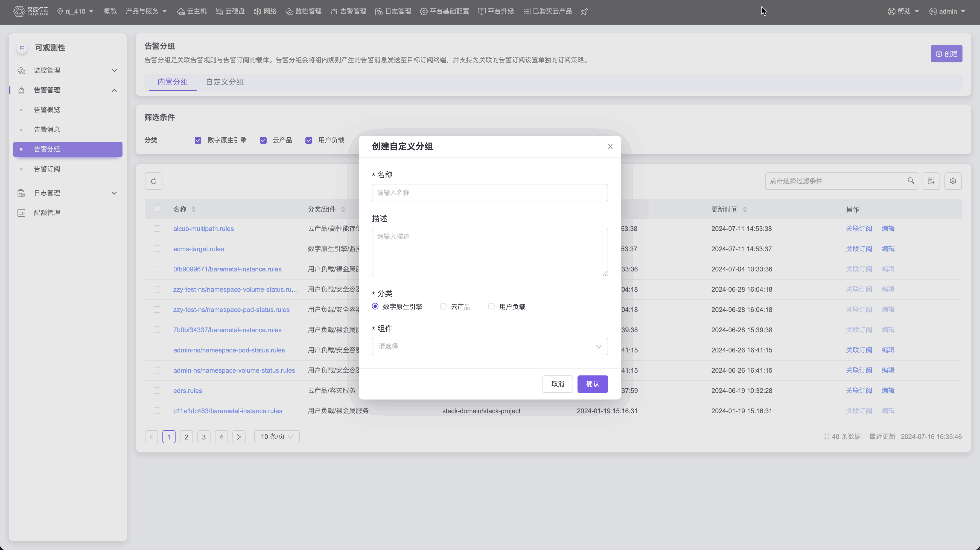Uncheck the 数字原生引擎 filter checkbox
Viewport: 980px width, 550px height.
click(198, 140)
